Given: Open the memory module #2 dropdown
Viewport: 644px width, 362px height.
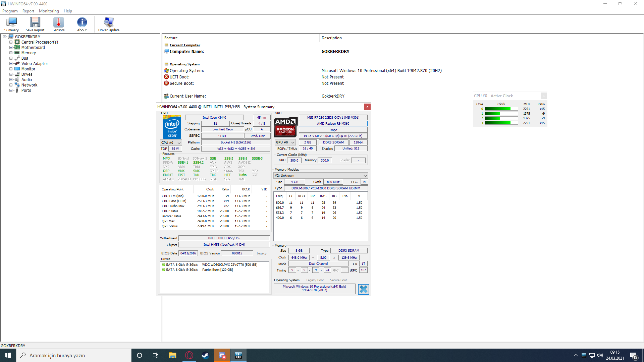Looking at the screenshot, I should (x=321, y=176).
